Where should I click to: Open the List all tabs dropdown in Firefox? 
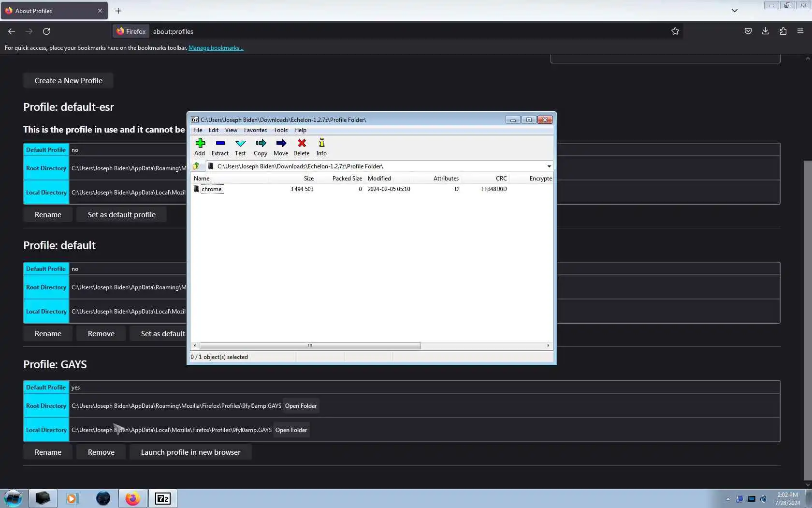point(735,11)
